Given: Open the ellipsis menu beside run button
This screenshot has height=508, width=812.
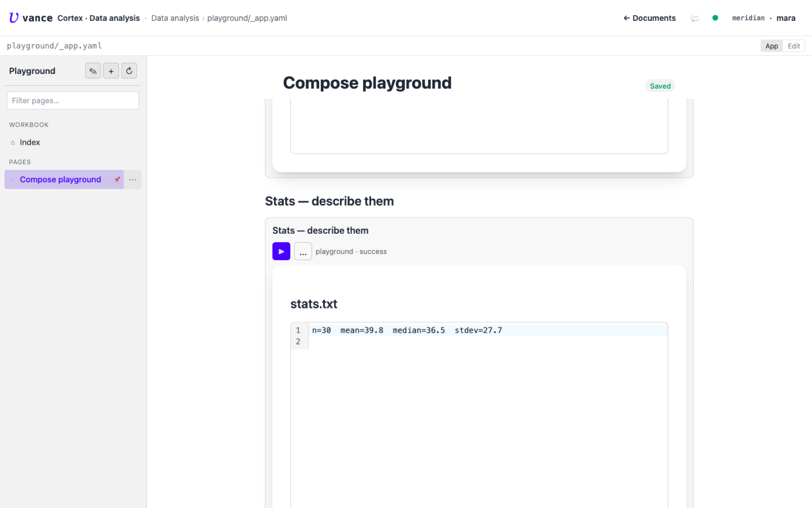Looking at the screenshot, I should point(303,251).
